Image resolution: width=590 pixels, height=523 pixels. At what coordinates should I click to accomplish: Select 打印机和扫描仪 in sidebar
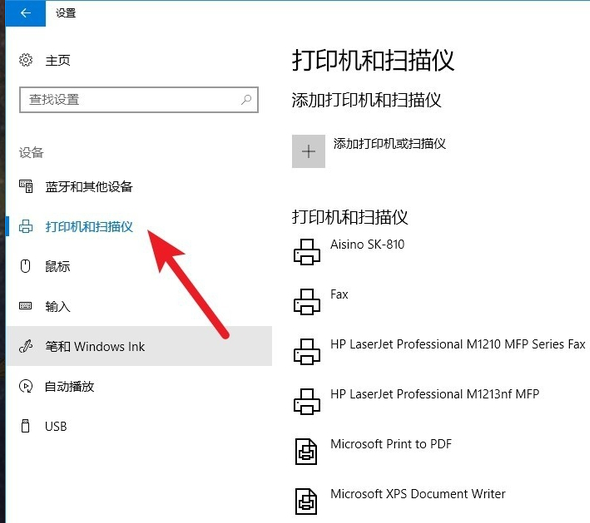pyautogui.click(x=89, y=227)
